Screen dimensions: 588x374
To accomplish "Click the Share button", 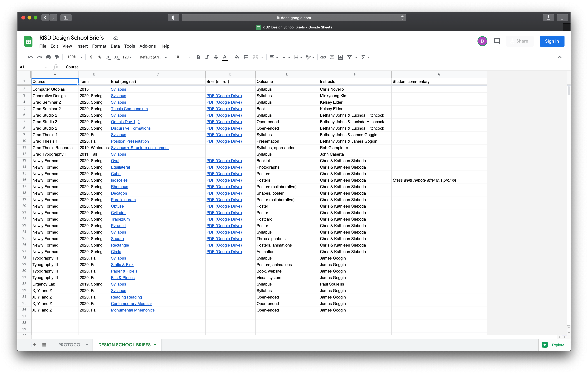I will point(520,41).
